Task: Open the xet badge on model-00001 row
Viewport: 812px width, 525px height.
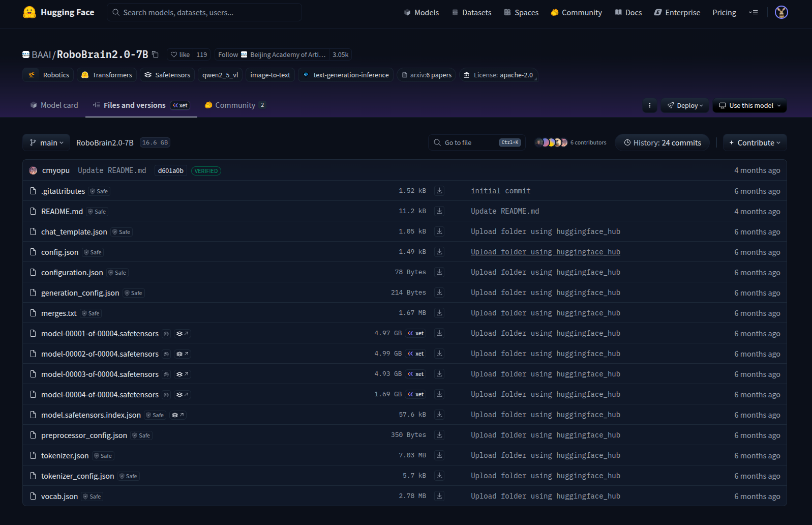Action: coord(415,333)
